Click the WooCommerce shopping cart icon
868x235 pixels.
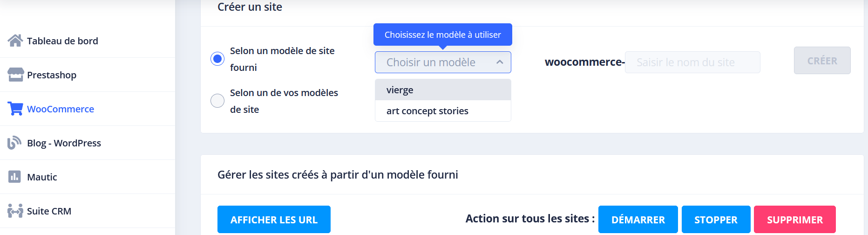coord(15,109)
